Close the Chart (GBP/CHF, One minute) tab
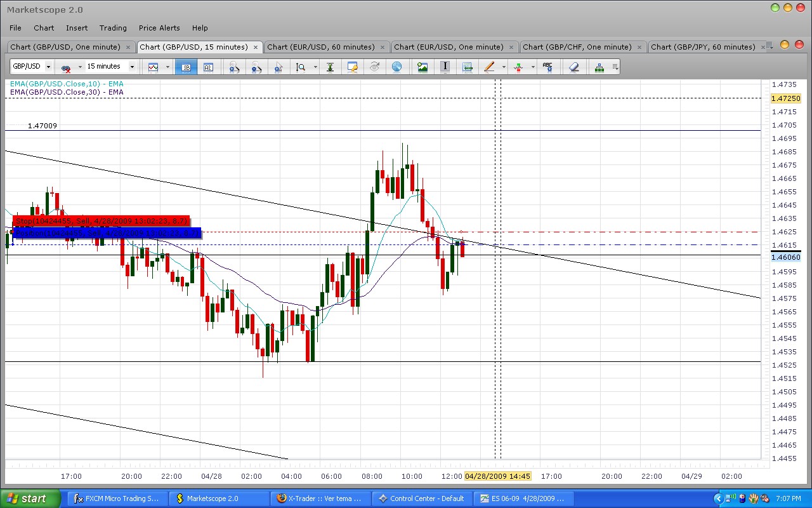 click(640, 47)
